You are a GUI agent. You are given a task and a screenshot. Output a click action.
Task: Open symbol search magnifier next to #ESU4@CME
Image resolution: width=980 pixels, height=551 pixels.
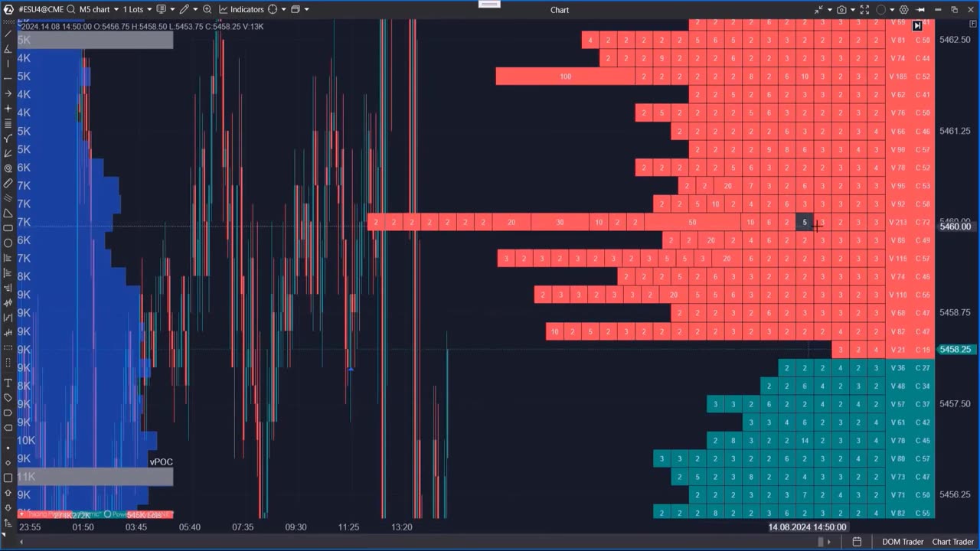[71, 9]
